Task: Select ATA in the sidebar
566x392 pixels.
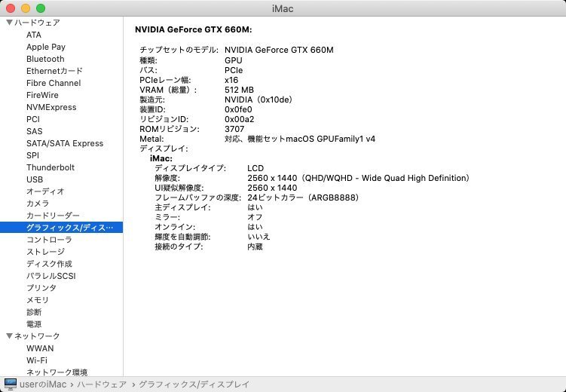Action: click(34, 35)
